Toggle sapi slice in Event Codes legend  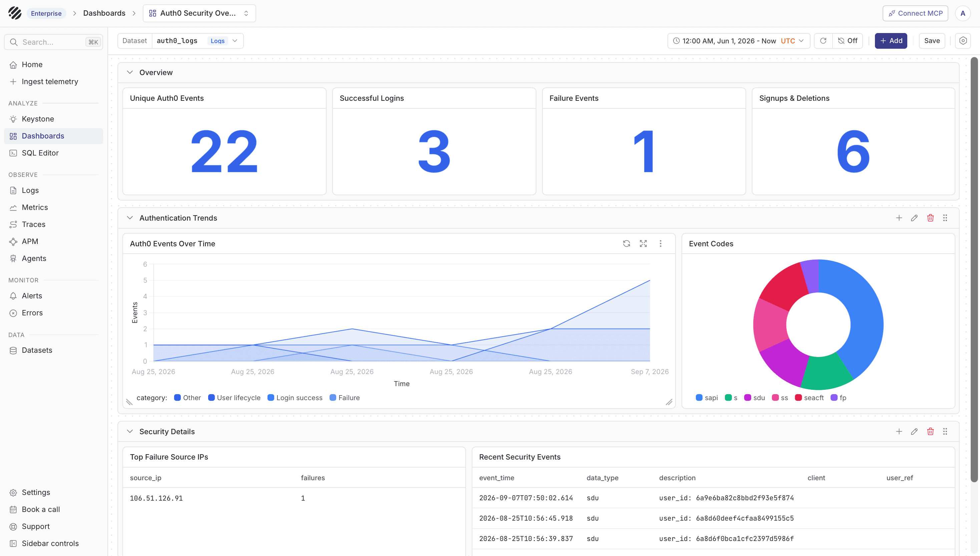707,397
